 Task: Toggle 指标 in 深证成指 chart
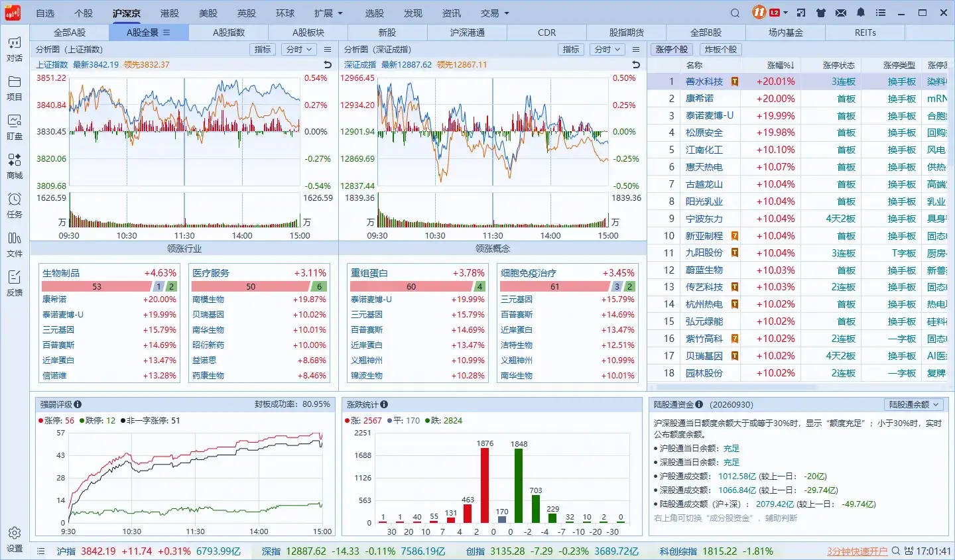point(571,50)
